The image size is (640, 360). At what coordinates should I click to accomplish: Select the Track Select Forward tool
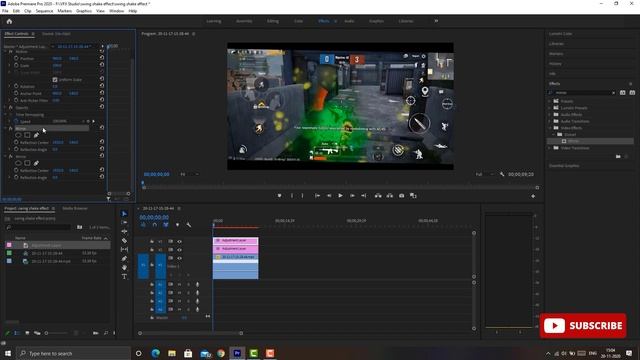[124, 222]
